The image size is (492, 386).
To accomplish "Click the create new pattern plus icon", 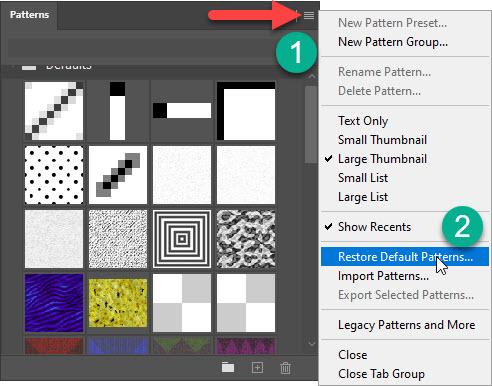I will (x=257, y=367).
